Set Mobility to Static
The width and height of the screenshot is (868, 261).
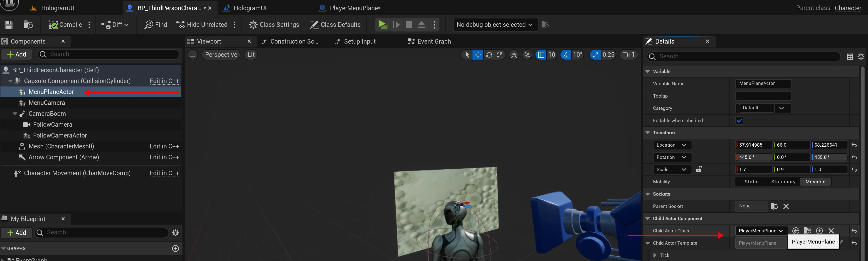[751, 182]
